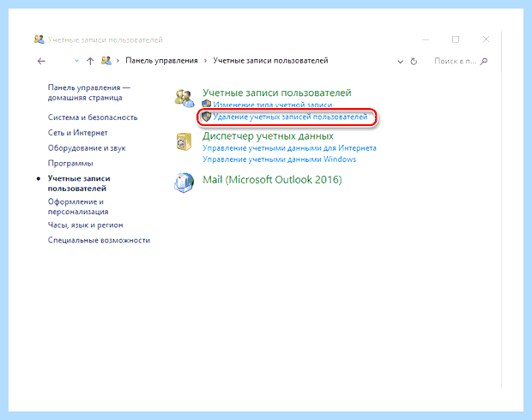Click Изменение типа учетной записи link

pos(273,105)
